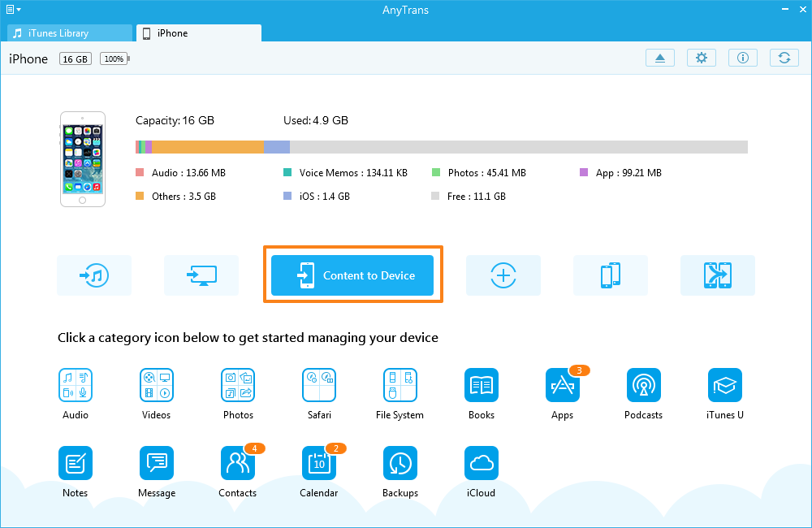This screenshot has width=812, height=528.
Task: Expand the application menu dropdown in the title bar
Action: [13, 10]
